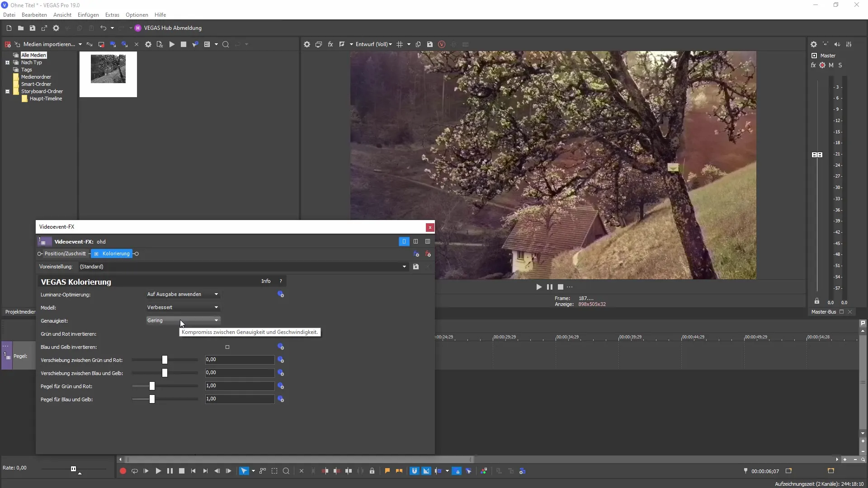The image size is (868, 488).
Task: Toggle snapping magnet button in timeline toolbar
Action: click(x=414, y=471)
